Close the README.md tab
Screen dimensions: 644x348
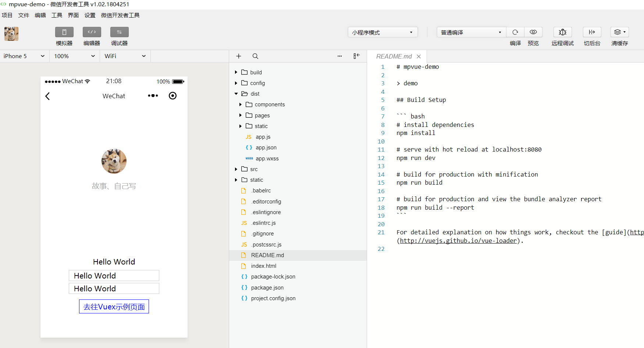419,56
